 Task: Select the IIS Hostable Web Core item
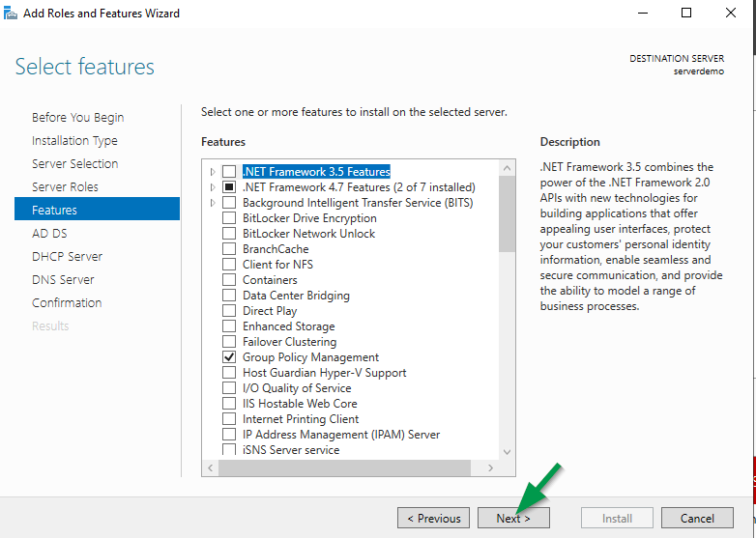[300, 404]
